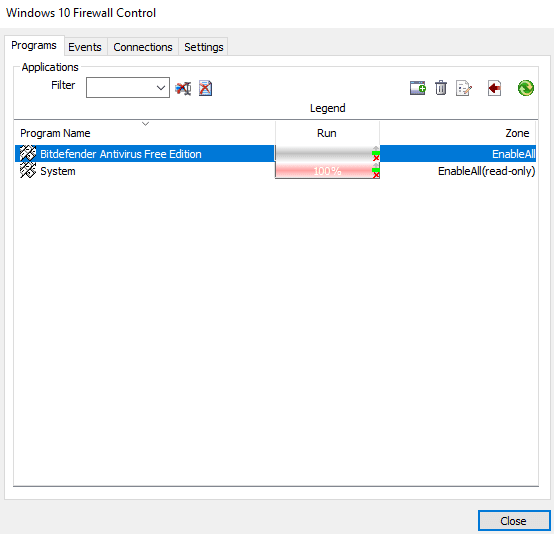
Task: Click the red arrow import icon
Action: 494,88
